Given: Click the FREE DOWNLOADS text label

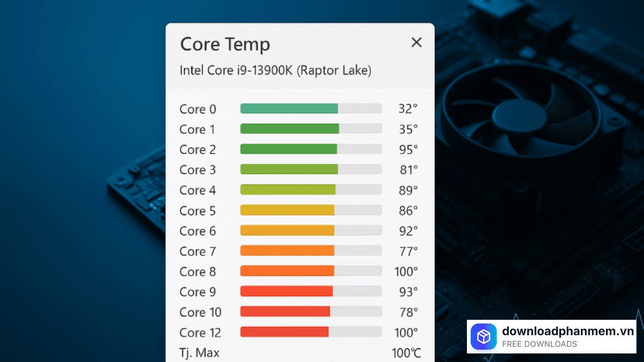Looking at the screenshot, I should pyautogui.click(x=540, y=344).
